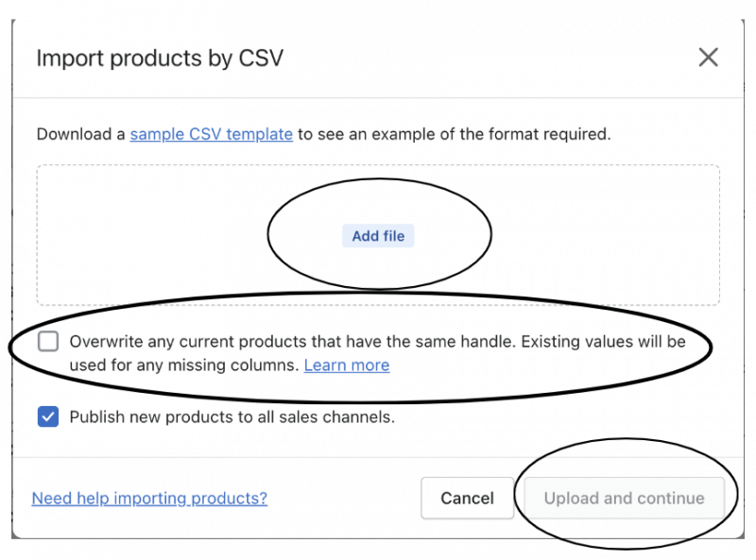Click the 'Publish new products' label text

click(232, 416)
